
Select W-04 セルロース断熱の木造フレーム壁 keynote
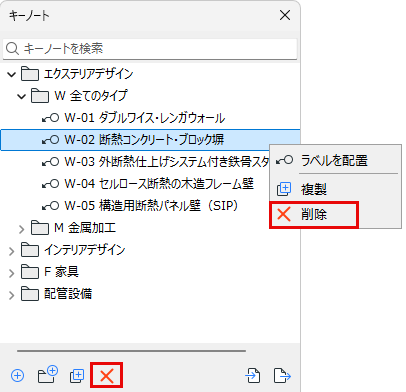tap(135, 184)
